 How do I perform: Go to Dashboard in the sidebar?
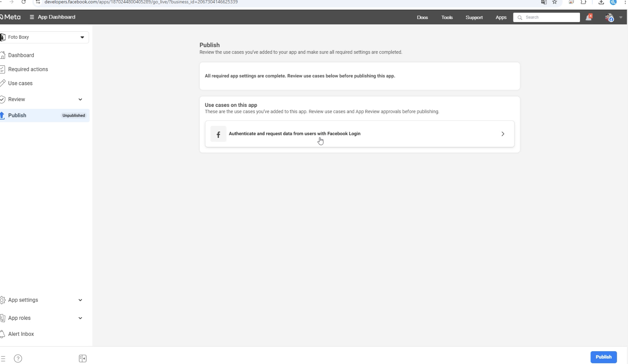click(x=21, y=55)
